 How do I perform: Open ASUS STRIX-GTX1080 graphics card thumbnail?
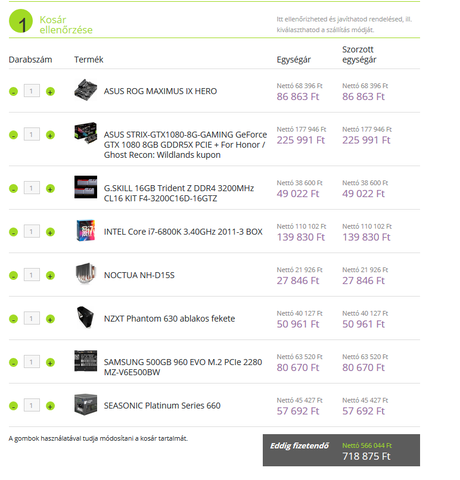[86, 133]
